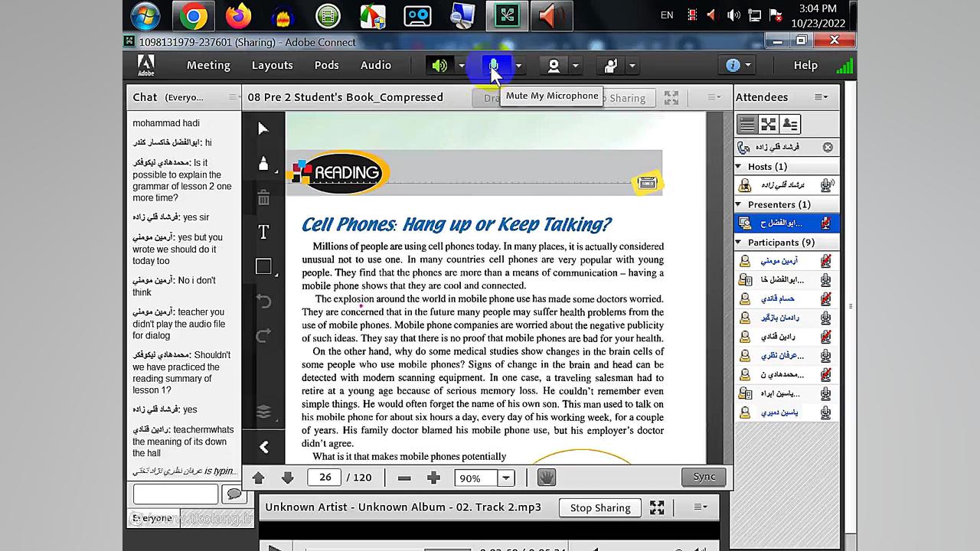Screen dimensions: 980x551
Task: Open the 90% zoom level dropdown
Action: pyautogui.click(x=505, y=478)
